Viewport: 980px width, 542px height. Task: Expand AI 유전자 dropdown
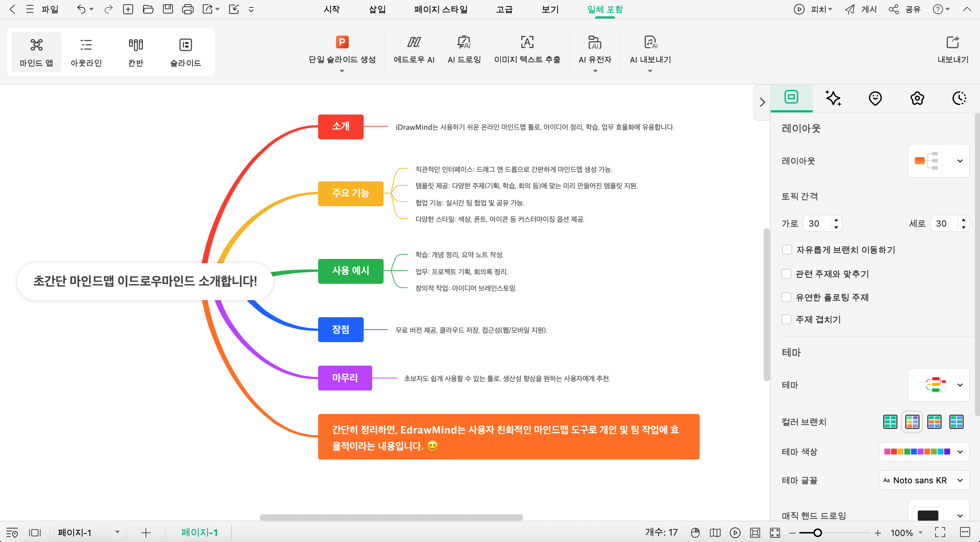coord(595,71)
